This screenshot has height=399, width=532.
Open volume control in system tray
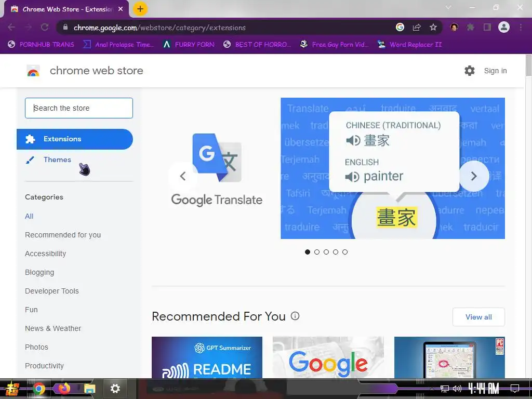click(457, 389)
